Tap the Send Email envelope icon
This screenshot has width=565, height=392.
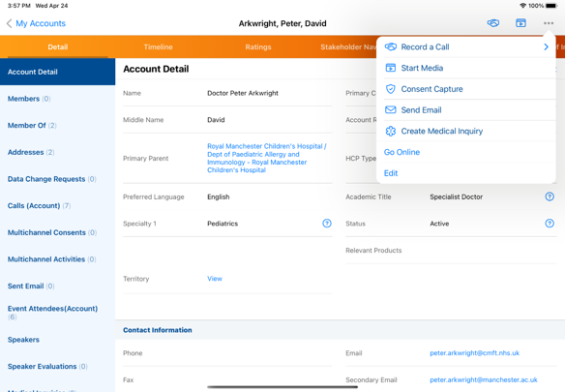click(x=391, y=110)
